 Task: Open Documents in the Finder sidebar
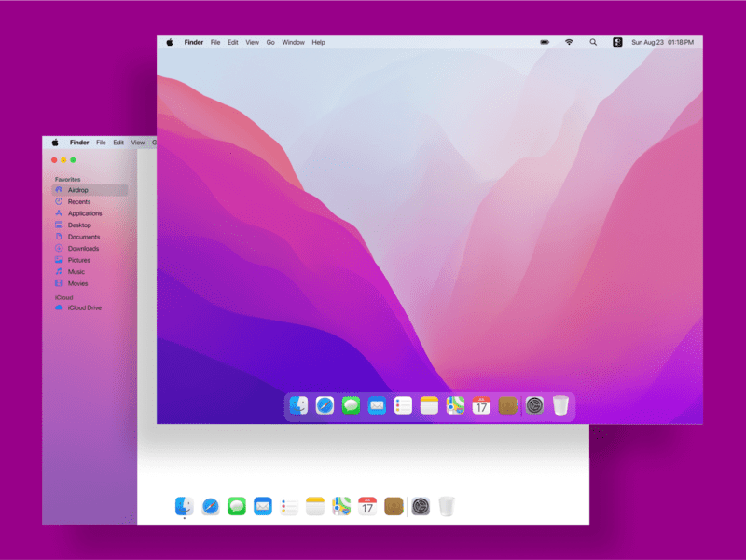coord(90,237)
